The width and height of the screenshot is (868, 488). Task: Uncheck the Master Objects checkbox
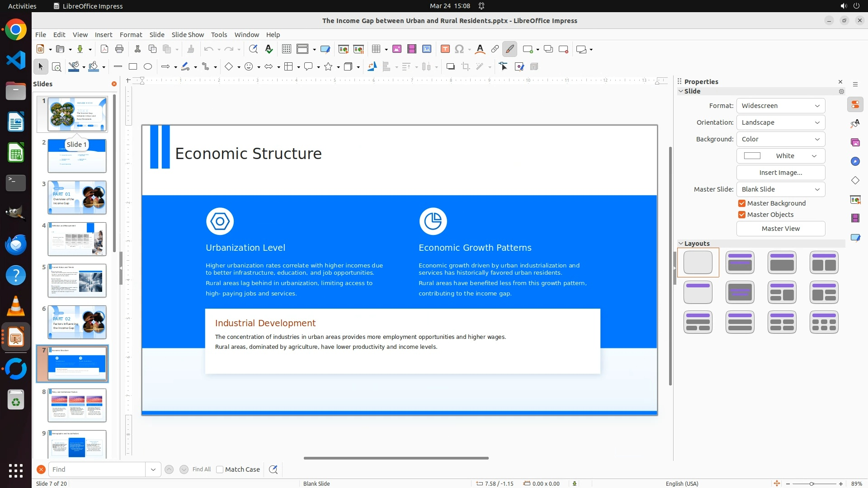pyautogui.click(x=742, y=215)
